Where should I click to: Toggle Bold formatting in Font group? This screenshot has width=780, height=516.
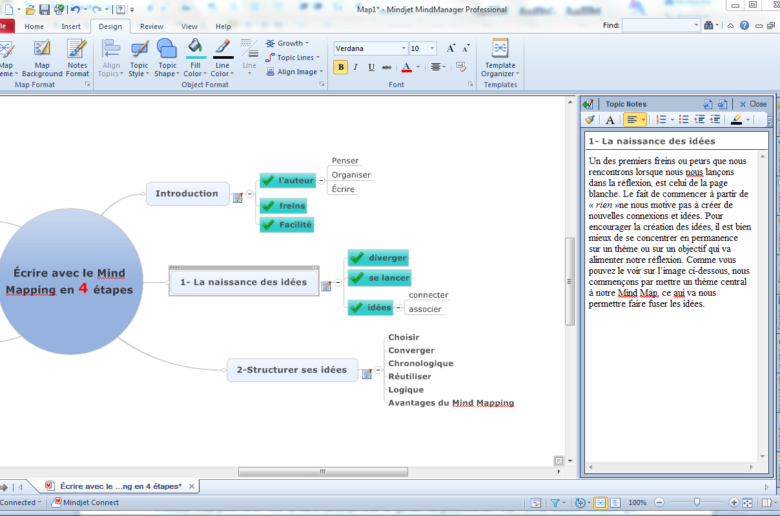coord(341,68)
